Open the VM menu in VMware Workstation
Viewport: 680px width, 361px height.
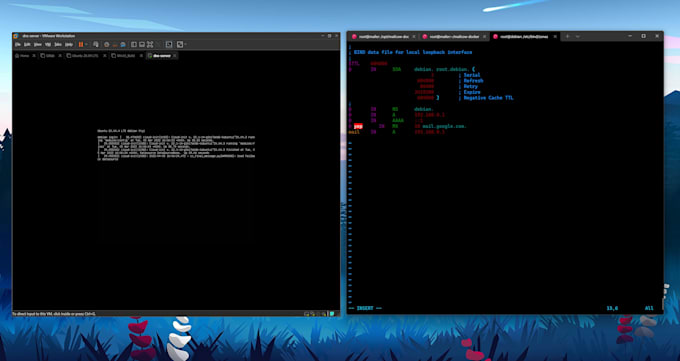[x=48, y=44]
